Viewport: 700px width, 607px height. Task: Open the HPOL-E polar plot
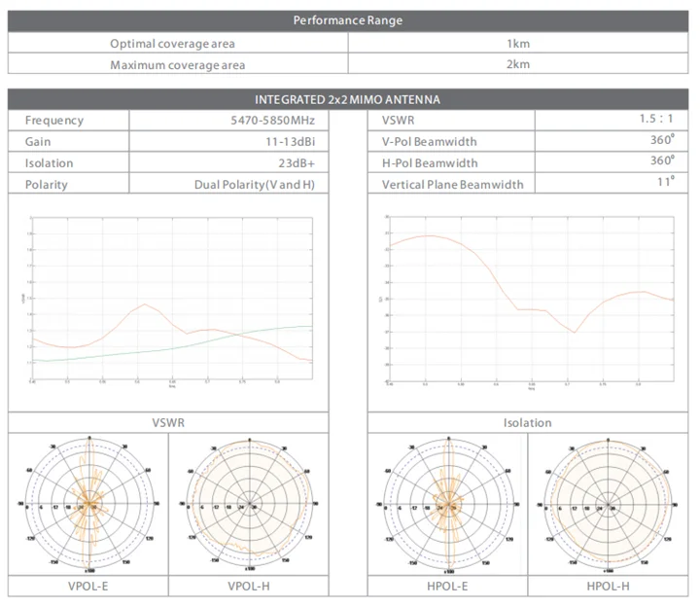coord(448,504)
